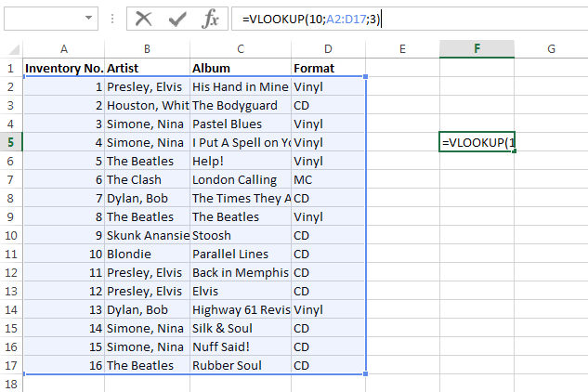Select row 11 header
The image size is (588, 392).
pos(11,254)
